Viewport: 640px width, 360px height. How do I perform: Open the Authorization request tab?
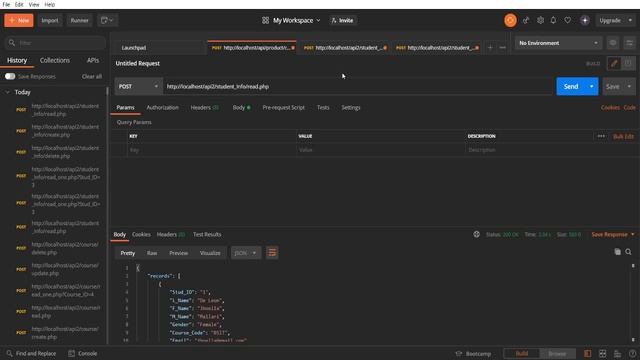pos(162,107)
